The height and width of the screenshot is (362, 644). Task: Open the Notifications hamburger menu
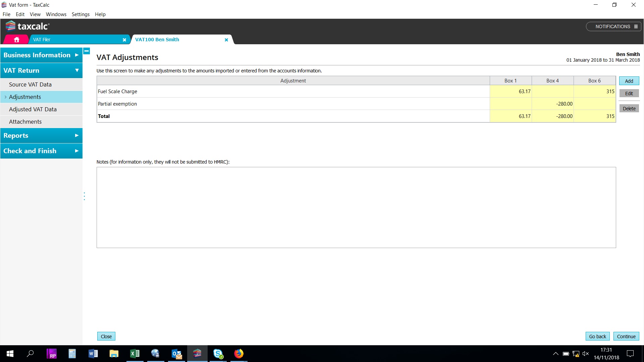[x=636, y=26]
